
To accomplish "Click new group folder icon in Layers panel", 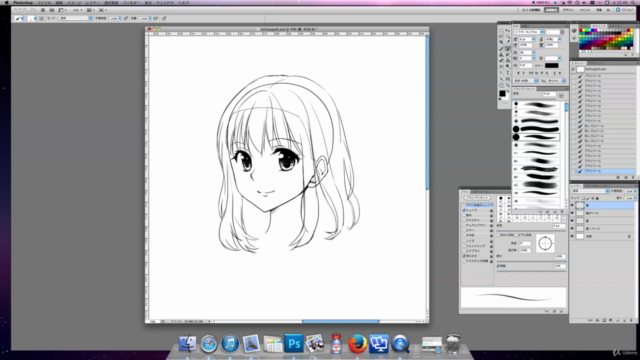I will (618, 320).
